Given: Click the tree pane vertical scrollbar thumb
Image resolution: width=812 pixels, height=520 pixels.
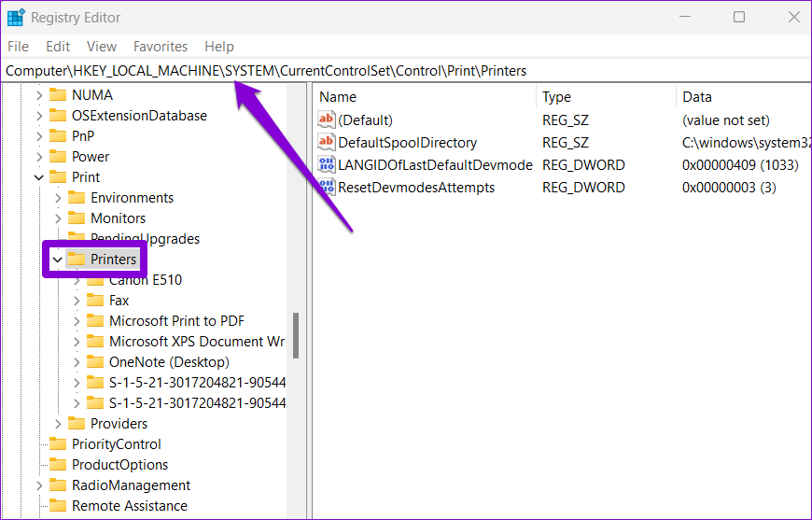Looking at the screenshot, I should pos(296,335).
